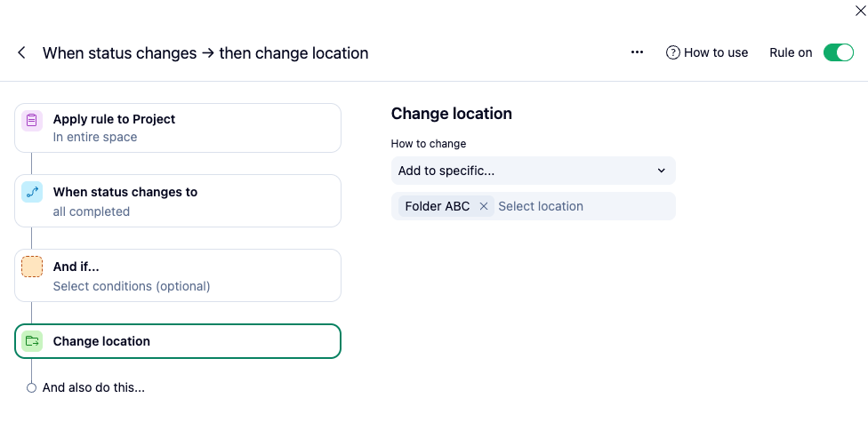The height and width of the screenshot is (446, 868).
Task: Click the dropdown chevron under How to change
Action: [x=661, y=171]
